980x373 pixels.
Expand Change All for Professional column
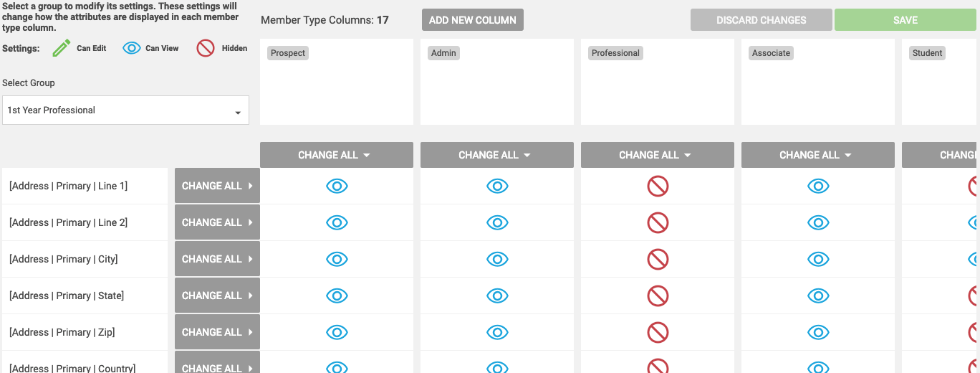658,155
